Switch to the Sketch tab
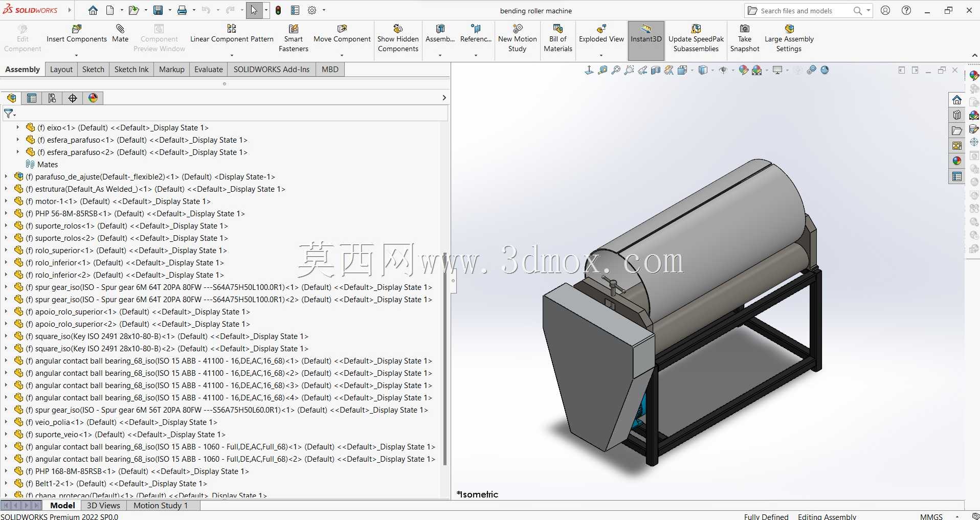 [x=93, y=70]
